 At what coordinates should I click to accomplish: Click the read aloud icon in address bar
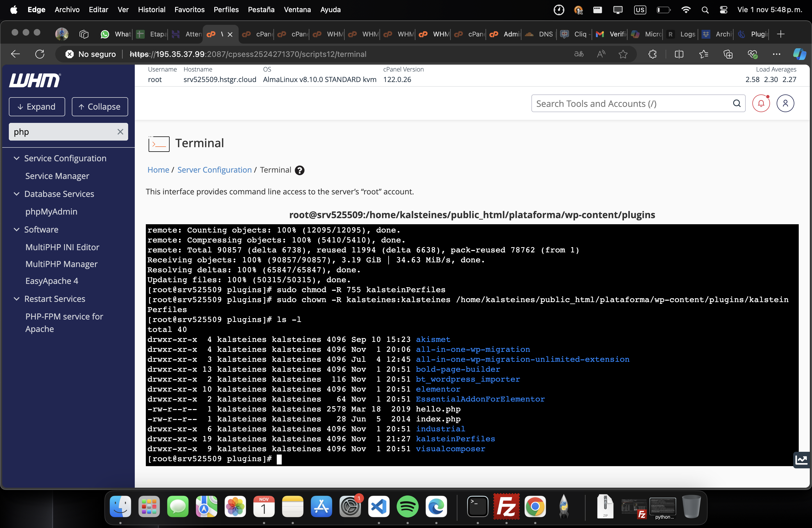pos(601,54)
